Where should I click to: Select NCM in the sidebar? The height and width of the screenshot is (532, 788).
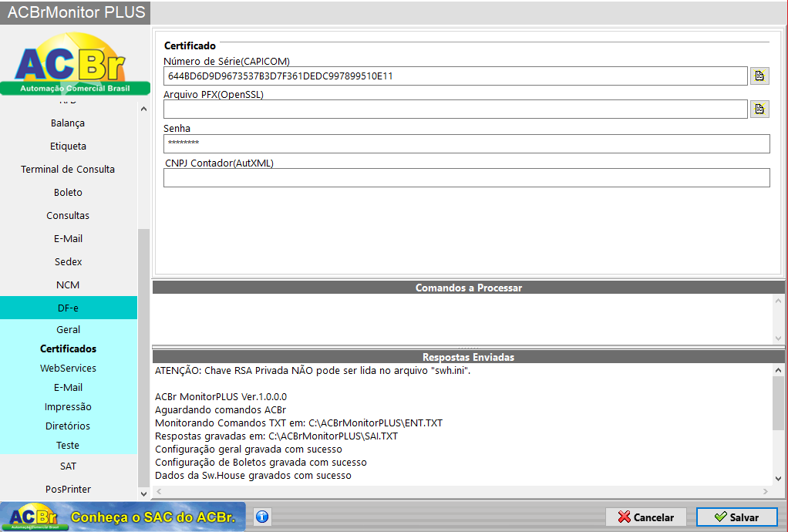(x=68, y=285)
